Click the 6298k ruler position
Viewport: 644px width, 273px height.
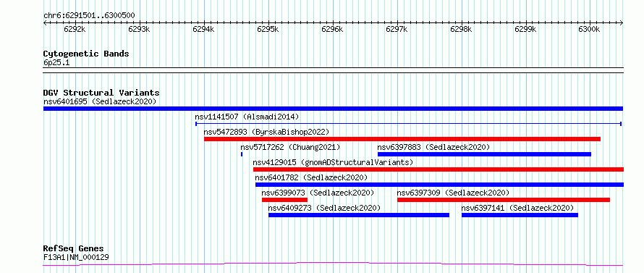tap(461, 29)
